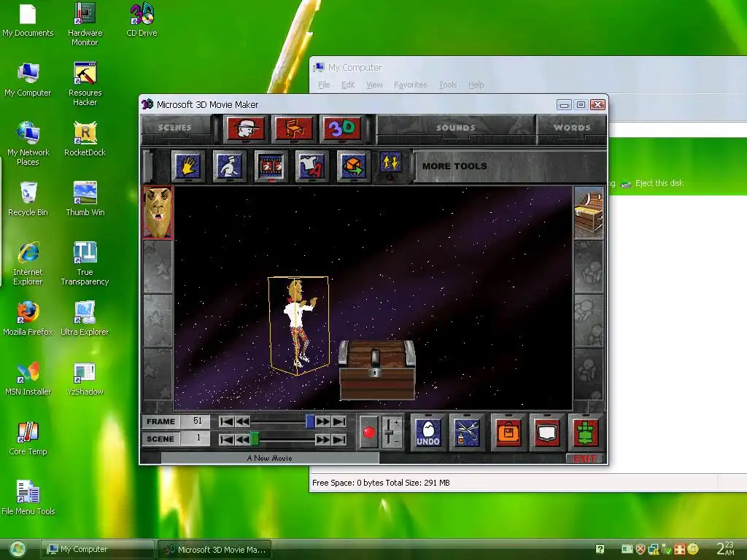This screenshot has width=747, height=560.
Task: Click the frame number field showing 51
Action: tap(196, 421)
